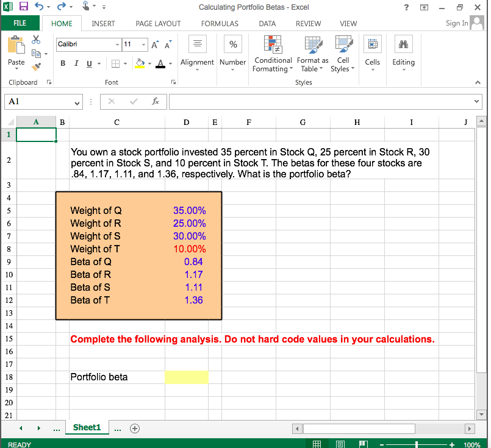Image resolution: width=491 pixels, height=448 pixels.
Task: Save the workbook with the floppy icon
Action: pos(24,6)
